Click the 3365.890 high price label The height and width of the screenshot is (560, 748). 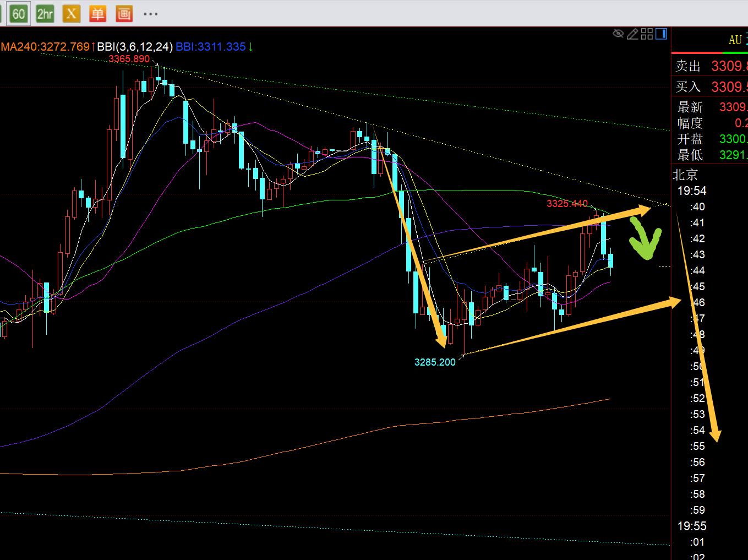pos(129,59)
